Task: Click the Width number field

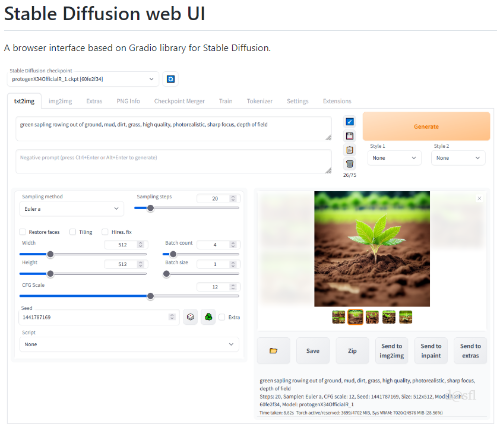Action: tap(126, 245)
